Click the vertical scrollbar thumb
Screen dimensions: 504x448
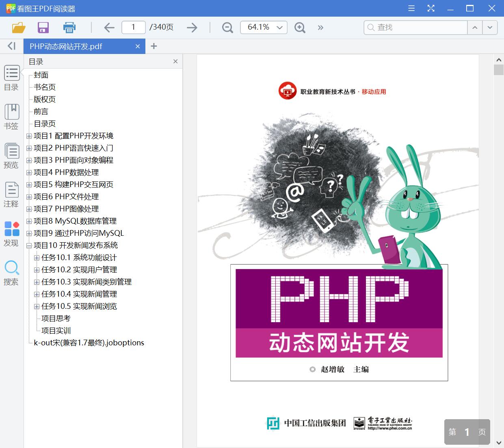click(499, 69)
